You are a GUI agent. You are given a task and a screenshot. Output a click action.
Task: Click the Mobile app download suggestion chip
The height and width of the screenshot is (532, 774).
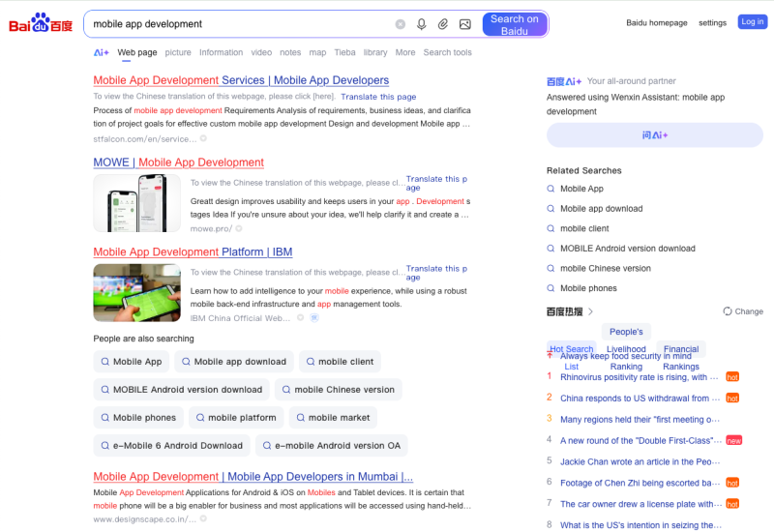tap(234, 362)
